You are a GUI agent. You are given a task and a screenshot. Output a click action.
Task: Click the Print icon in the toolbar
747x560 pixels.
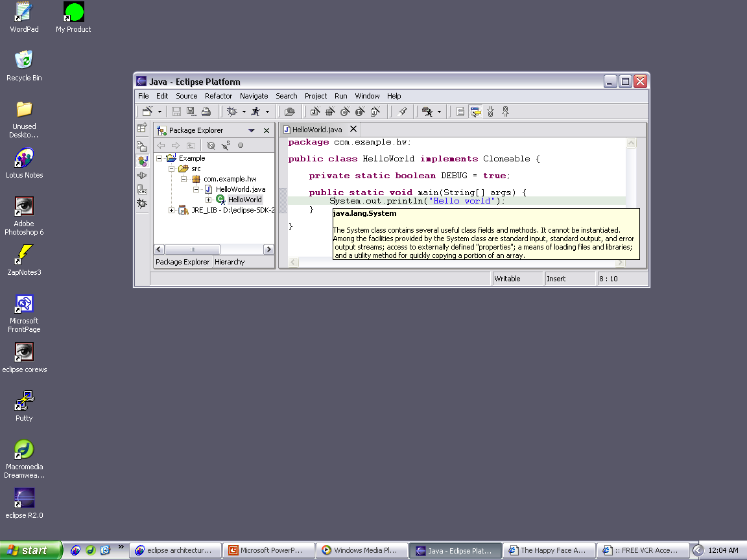point(206,111)
